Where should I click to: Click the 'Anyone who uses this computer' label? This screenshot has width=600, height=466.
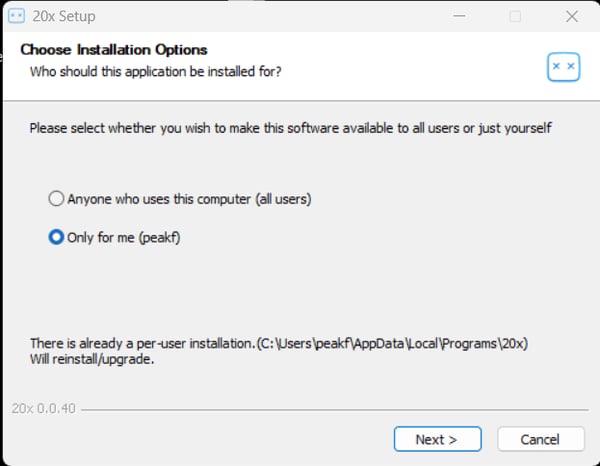pyautogui.click(x=189, y=199)
